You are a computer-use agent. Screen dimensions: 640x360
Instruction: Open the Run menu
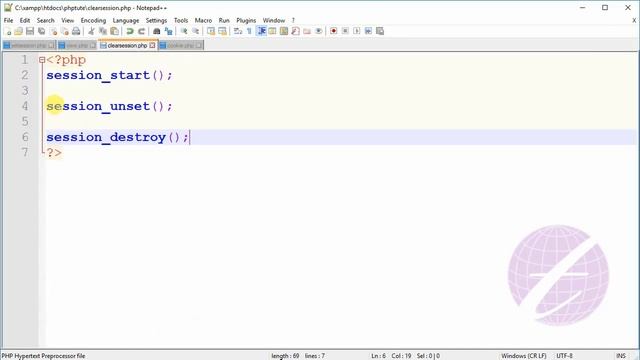point(224,20)
